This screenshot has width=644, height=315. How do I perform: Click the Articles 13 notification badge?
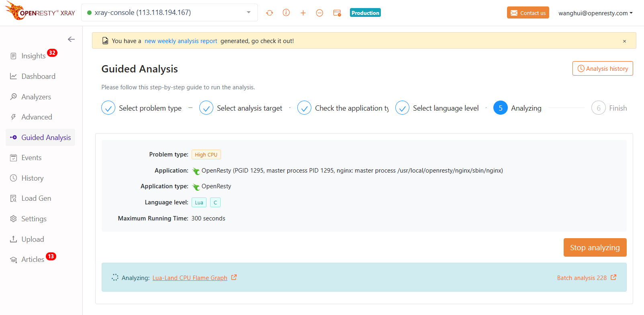(x=51, y=256)
